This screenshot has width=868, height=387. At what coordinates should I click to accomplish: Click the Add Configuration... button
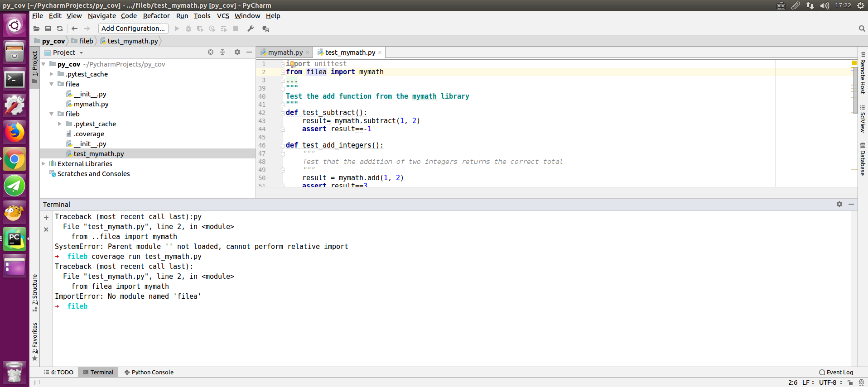133,29
